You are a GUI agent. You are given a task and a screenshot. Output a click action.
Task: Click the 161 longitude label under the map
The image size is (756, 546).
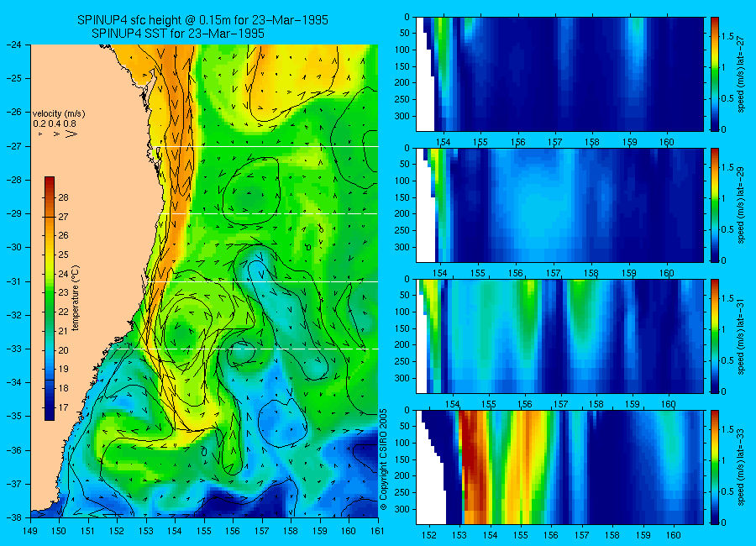(377, 531)
